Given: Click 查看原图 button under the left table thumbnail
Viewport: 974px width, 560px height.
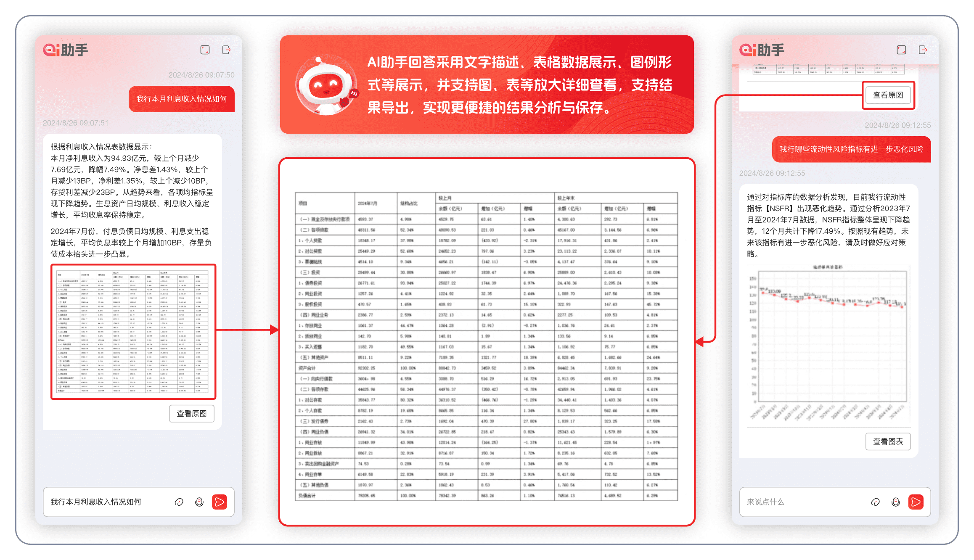Looking at the screenshot, I should 192,413.
